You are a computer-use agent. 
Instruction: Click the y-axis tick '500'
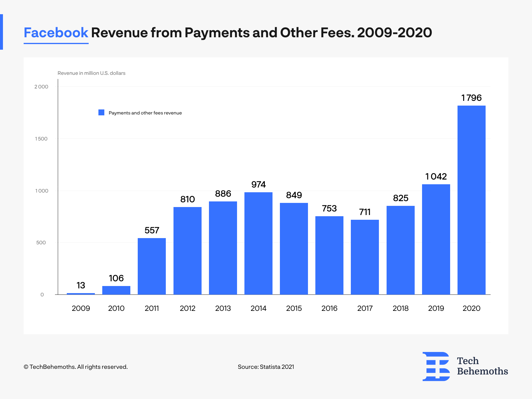point(41,243)
